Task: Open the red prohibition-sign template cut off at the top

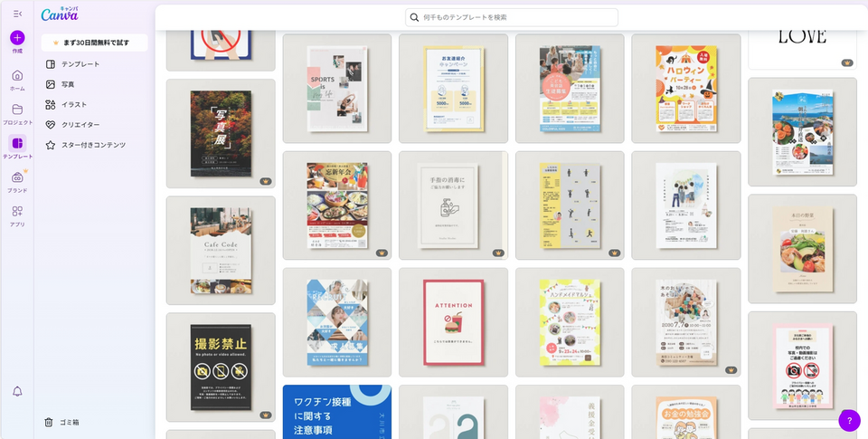Action: (221, 50)
